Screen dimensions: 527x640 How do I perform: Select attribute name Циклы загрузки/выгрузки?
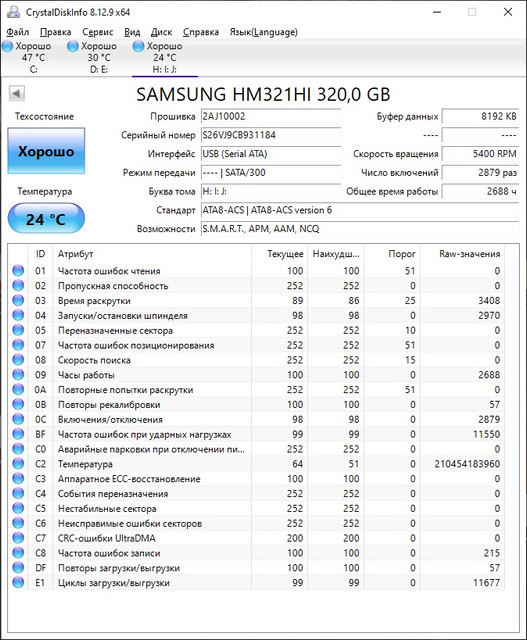tap(113, 583)
